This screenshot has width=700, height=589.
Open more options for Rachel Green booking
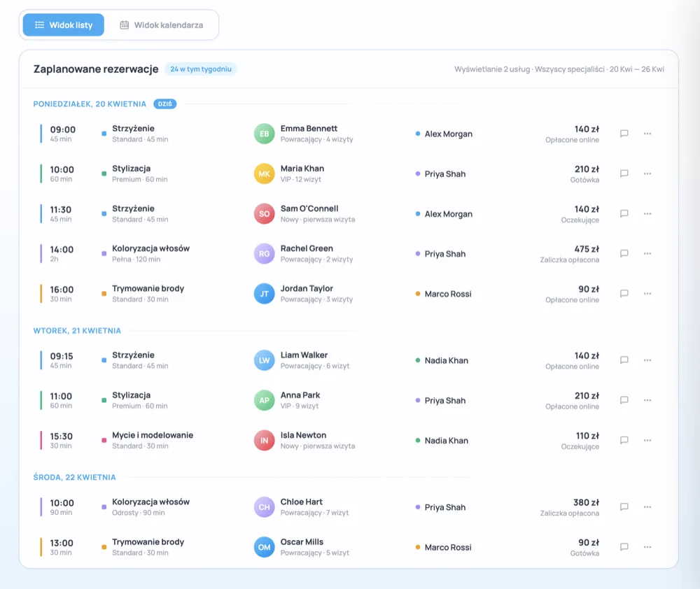[647, 253]
